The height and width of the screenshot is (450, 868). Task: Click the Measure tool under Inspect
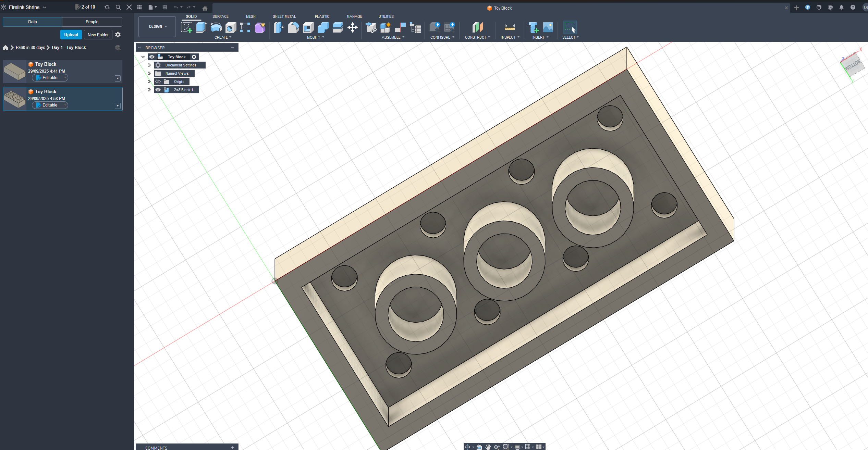coord(510,27)
